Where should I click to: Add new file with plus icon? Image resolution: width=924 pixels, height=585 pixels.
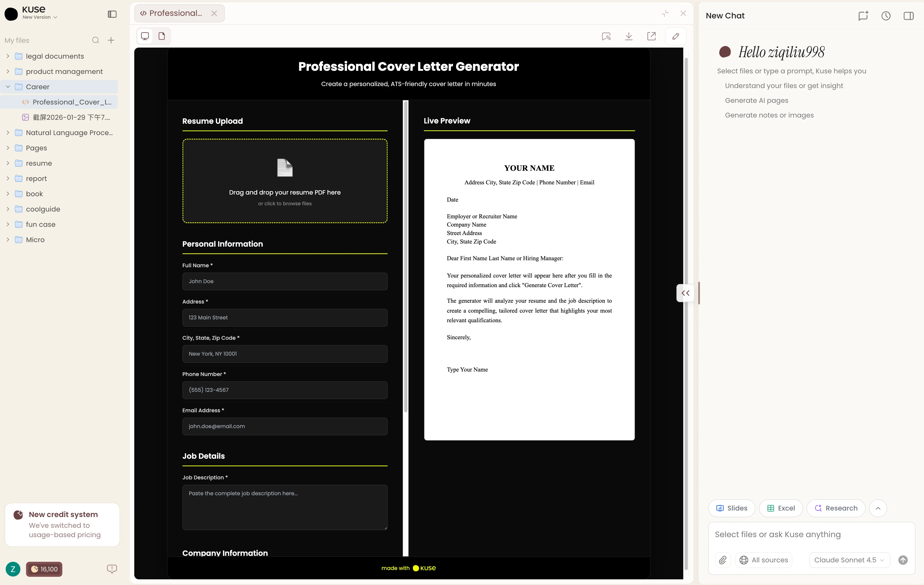coord(111,40)
